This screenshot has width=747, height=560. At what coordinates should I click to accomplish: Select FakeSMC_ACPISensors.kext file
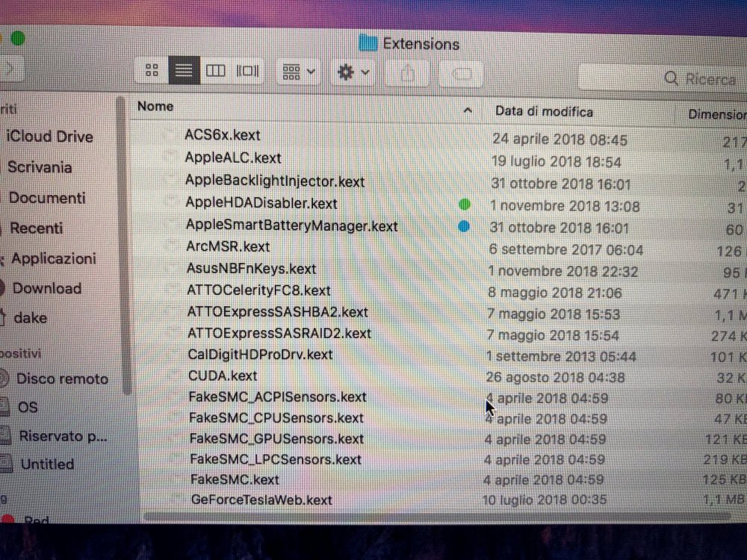(277, 396)
